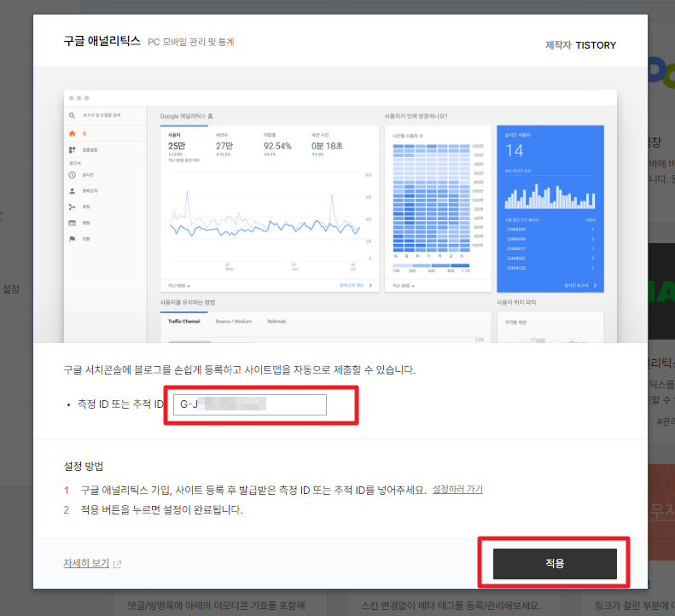Screen dimensions: 675x616
Task: Click the Google Analytics dashboard preview image
Action: click(x=340, y=217)
